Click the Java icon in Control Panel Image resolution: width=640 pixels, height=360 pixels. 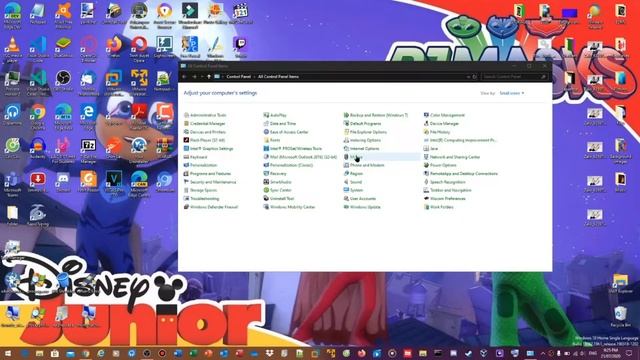pos(426,149)
